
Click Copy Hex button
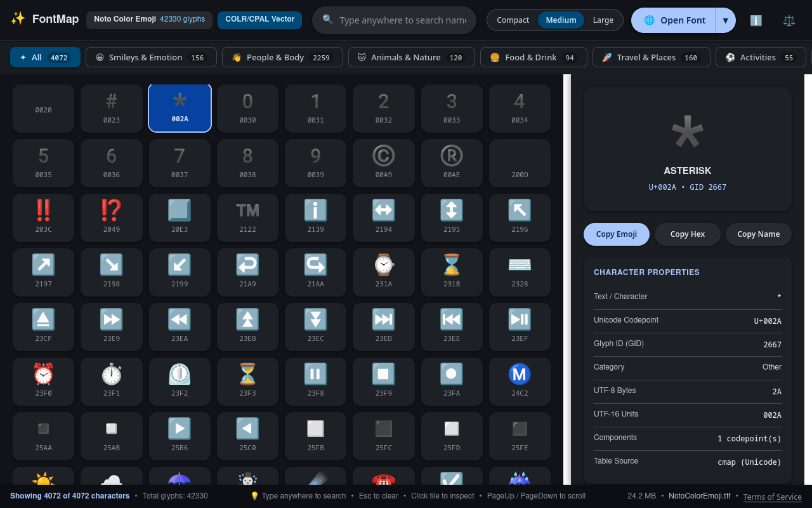688,234
